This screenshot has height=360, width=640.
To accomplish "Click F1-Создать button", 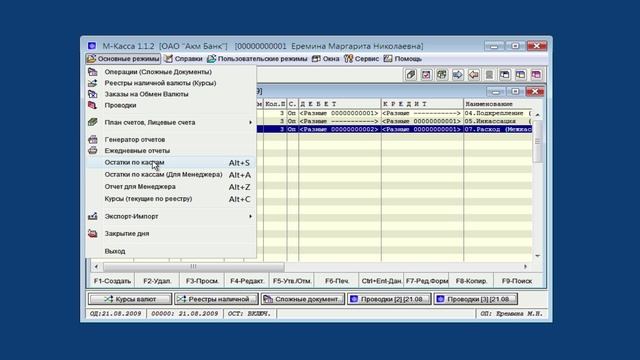I will (x=112, y=281).
